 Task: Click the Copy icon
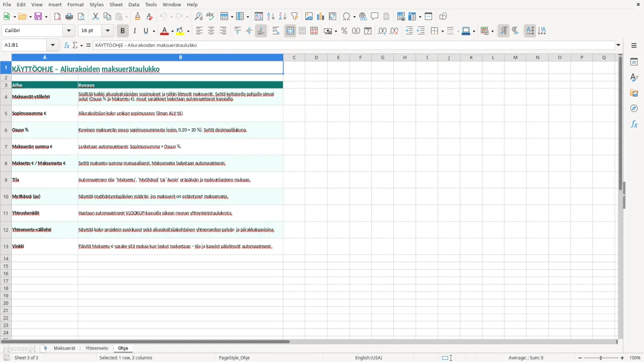107,17
